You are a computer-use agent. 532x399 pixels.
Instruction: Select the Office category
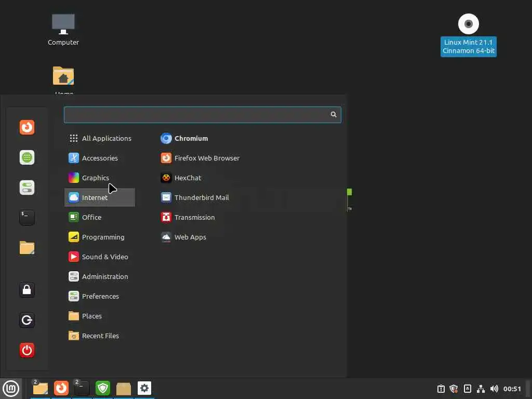(x=99, y=217)
